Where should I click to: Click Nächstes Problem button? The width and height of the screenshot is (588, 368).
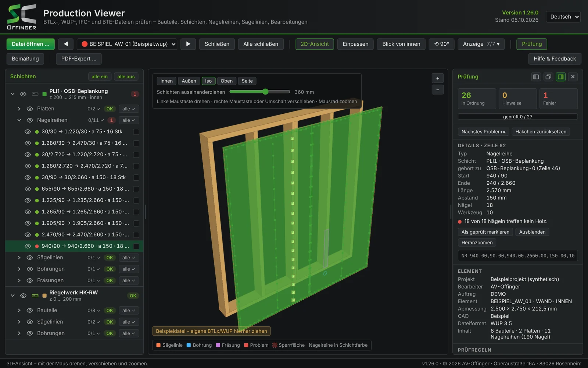coord(484,132)
